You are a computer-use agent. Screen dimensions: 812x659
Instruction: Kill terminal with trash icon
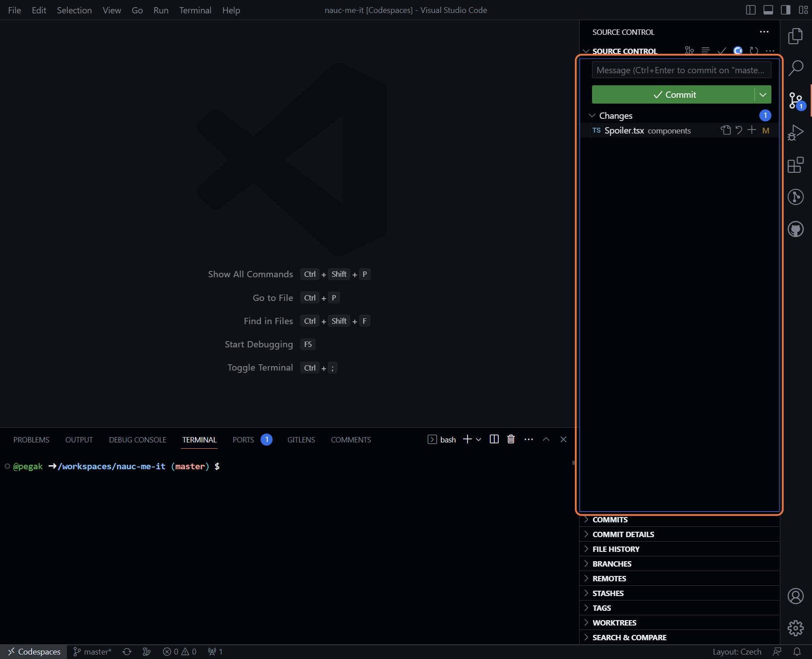coord(511,439)
